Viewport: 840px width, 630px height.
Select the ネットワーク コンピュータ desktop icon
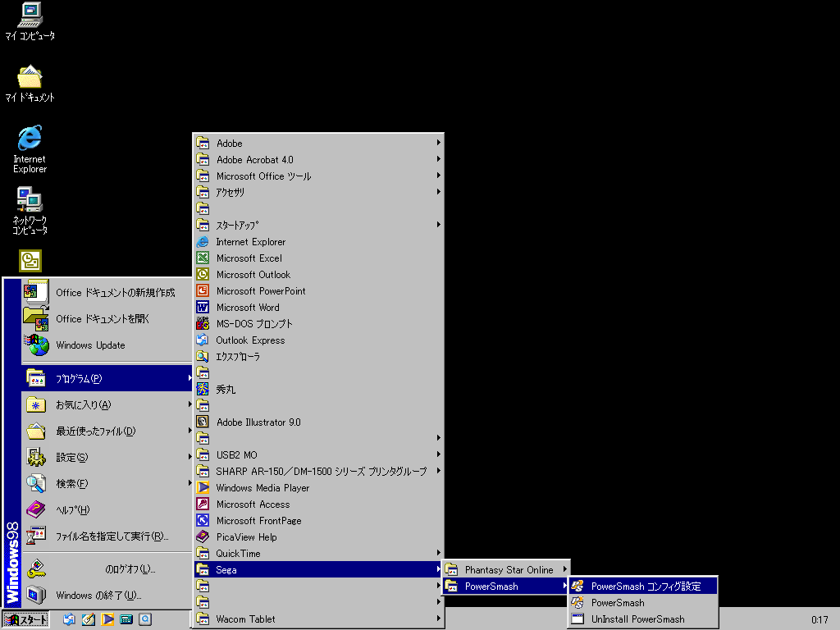coord(30,211)
